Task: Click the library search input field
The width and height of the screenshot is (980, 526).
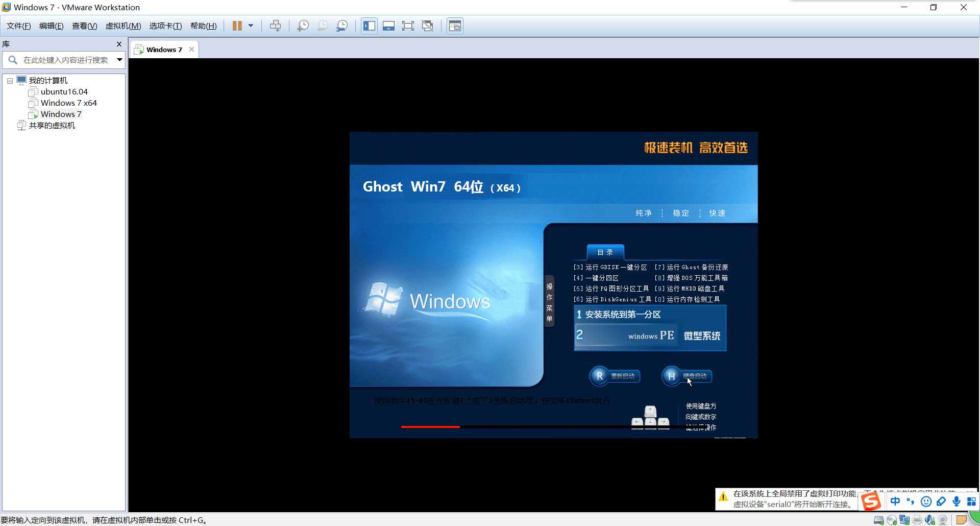Action: pyautogui.click(x=64, y=60)
